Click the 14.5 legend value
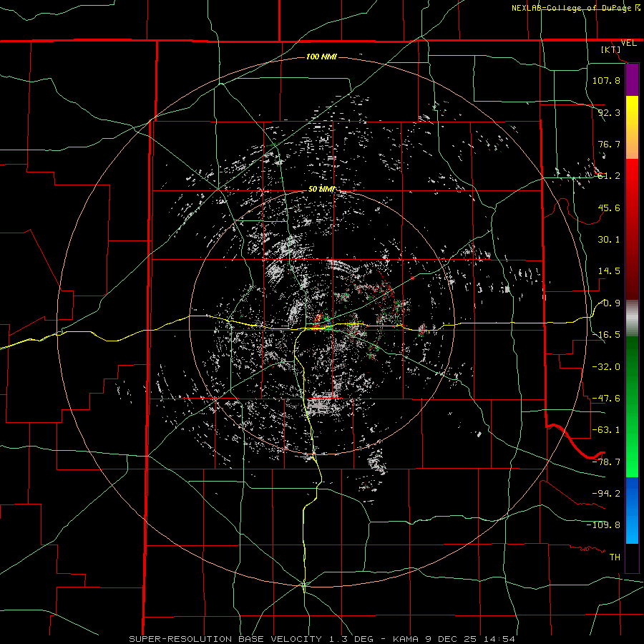Image resolution: width=644 pixels, height=644 pixels. (609, 271)
